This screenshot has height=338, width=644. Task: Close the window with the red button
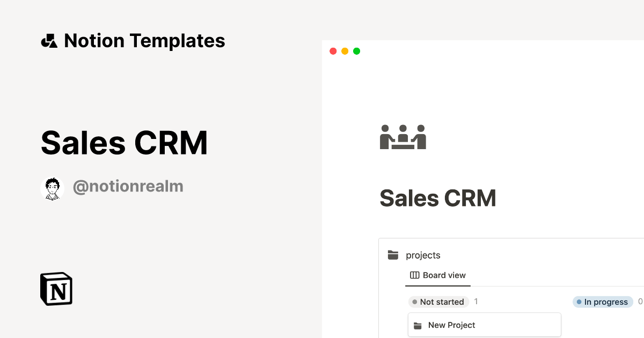click(x=333, y=52)
